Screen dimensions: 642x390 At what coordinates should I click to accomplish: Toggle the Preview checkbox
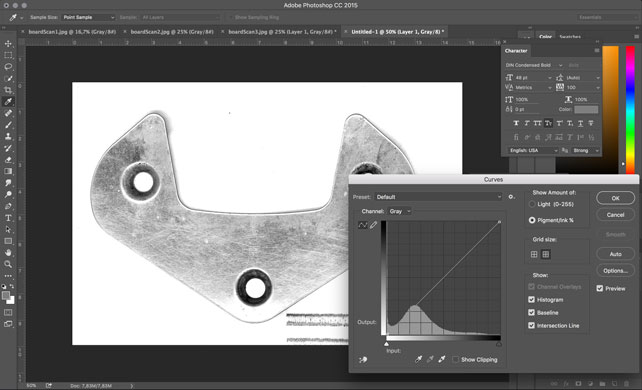pyautogui.click(x=600, y=289)
